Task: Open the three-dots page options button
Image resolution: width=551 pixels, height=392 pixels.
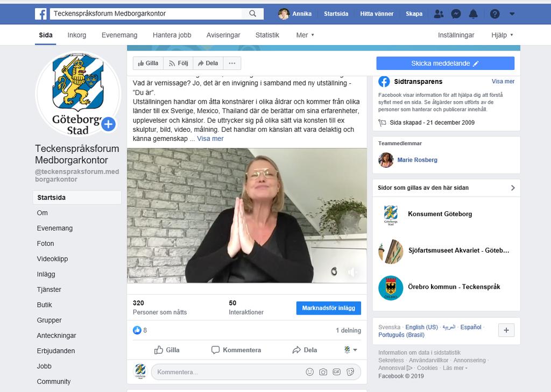Action: click(232, 63)
